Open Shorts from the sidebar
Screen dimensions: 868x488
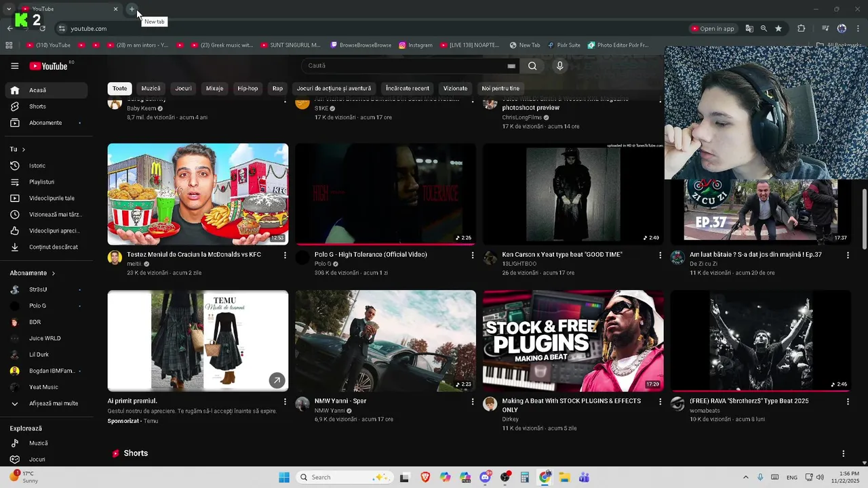[47, 106]
